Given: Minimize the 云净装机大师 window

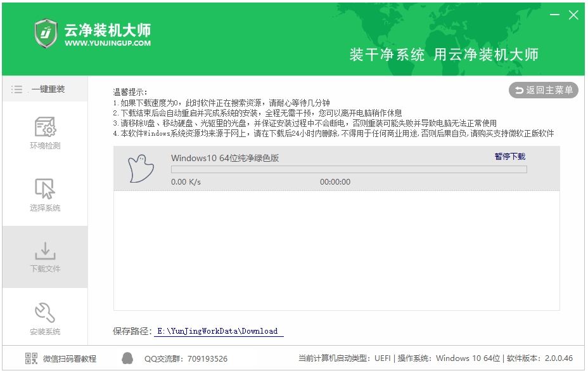Looking at the screenshot, I should click(554, 15).
